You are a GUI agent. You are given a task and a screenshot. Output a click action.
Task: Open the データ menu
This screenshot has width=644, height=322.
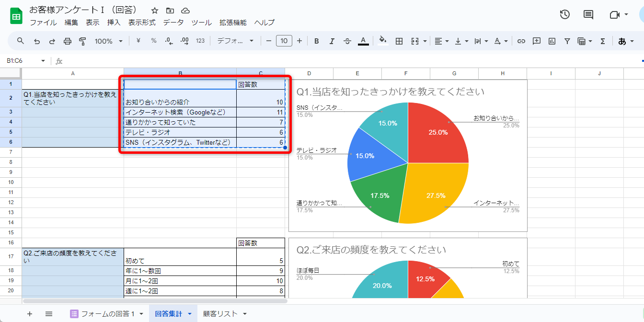[x=173, y=23]
